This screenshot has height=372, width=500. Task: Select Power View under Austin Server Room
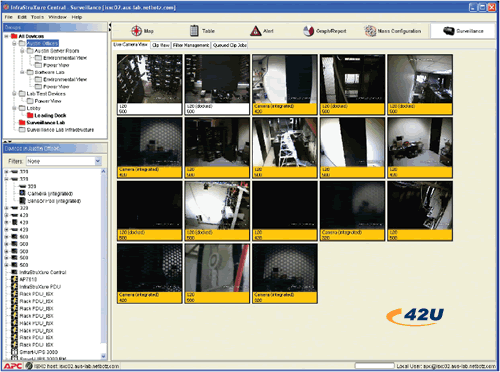[56, 65]
